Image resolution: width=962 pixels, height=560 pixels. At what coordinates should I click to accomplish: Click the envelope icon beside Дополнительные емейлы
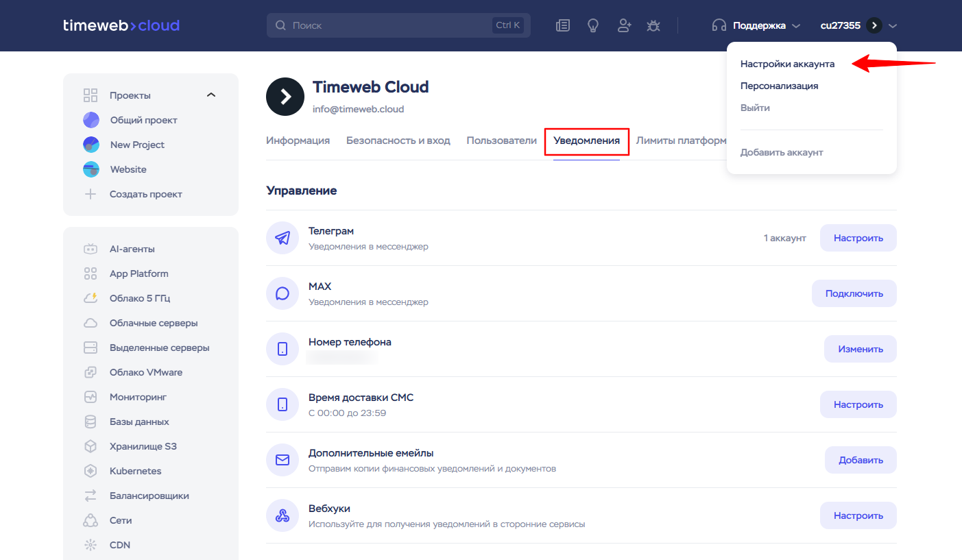[x=282, y=460]
